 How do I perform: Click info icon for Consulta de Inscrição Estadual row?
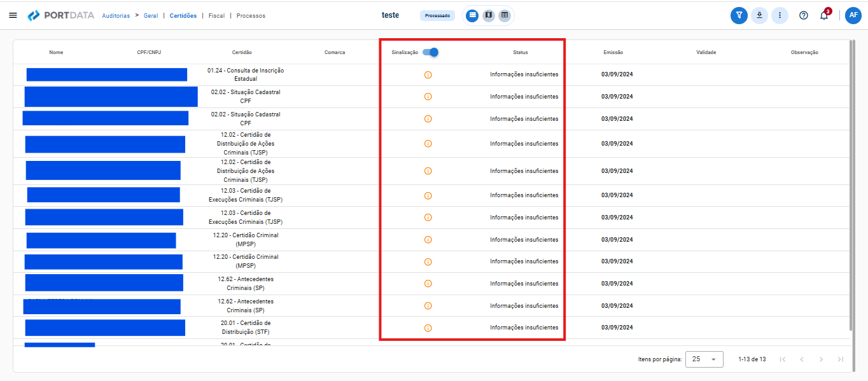(x=428, y=74)
